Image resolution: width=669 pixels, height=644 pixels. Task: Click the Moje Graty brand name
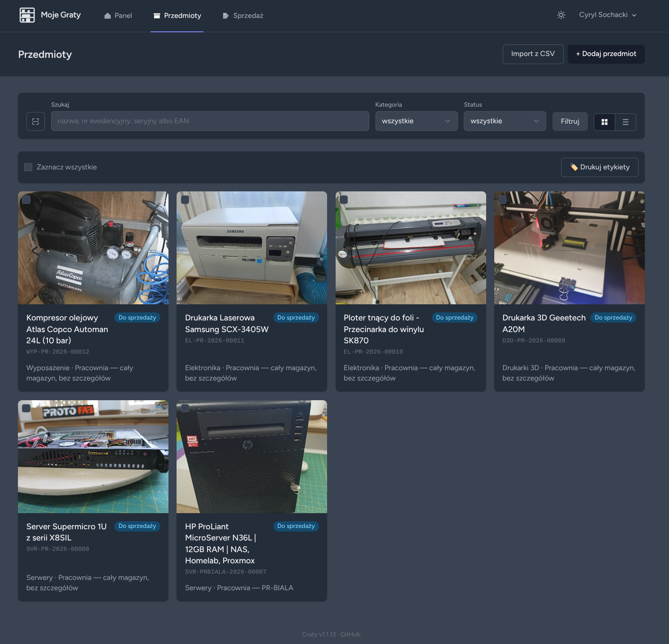coord(61,15)
